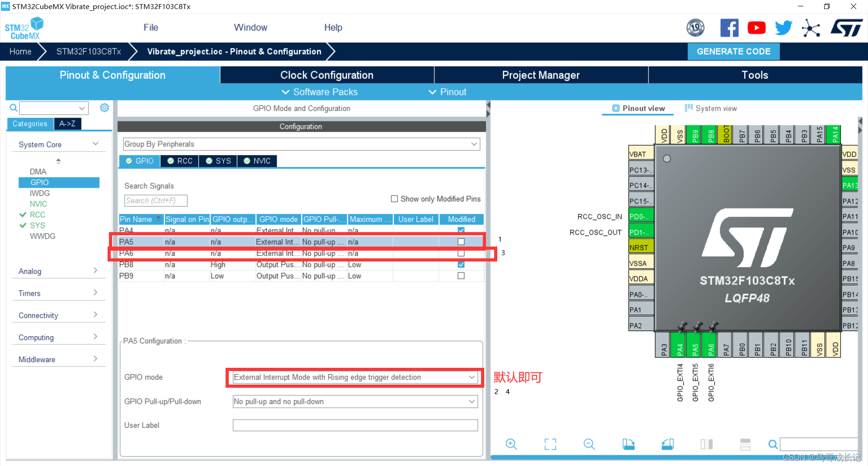Toggle Show only Modified Pins checkbox

pyautogui.click(x=394, y=199)
